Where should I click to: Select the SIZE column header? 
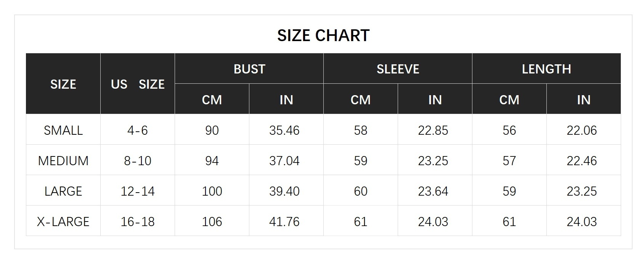pyautogui.click(x=63, y=84)
